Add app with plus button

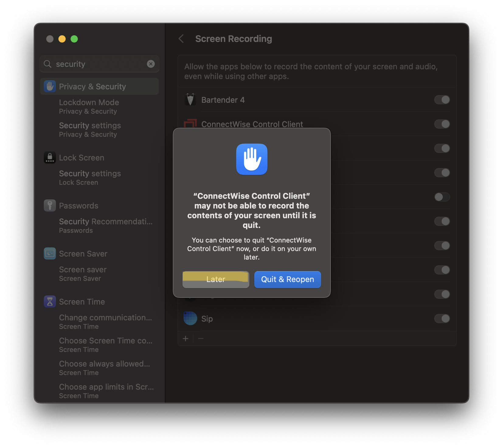[x=186, y=338]
